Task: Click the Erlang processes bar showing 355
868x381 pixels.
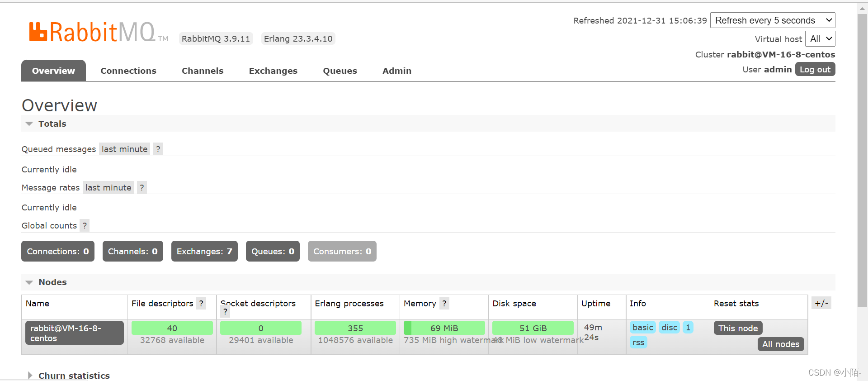Action: (x=355, y=328)
